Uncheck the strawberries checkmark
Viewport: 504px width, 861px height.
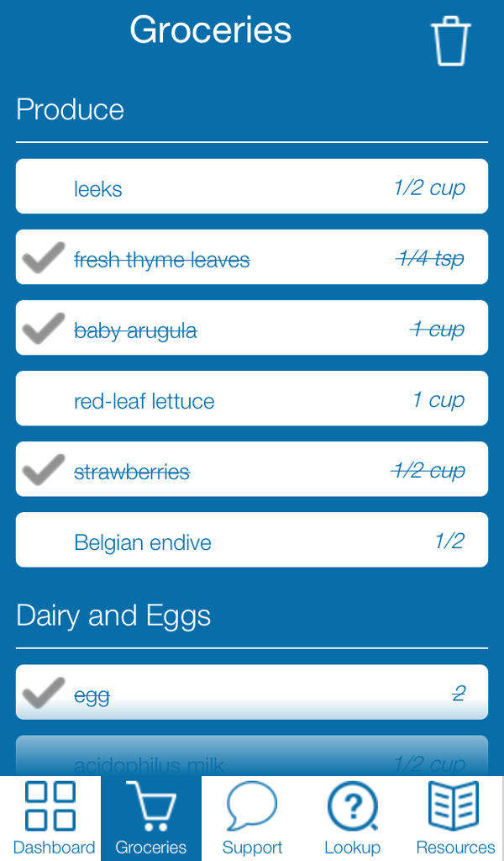pyautogui.click(x=43, y=469)
